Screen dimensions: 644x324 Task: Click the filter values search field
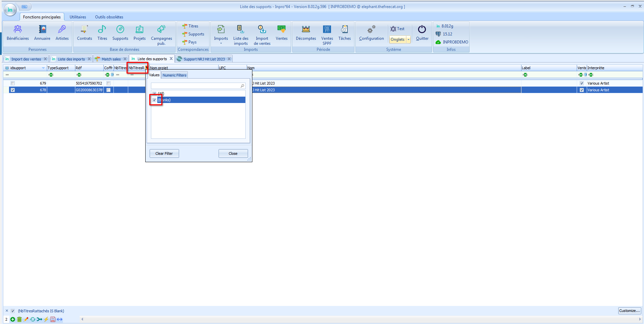click(x=196, y=86)
